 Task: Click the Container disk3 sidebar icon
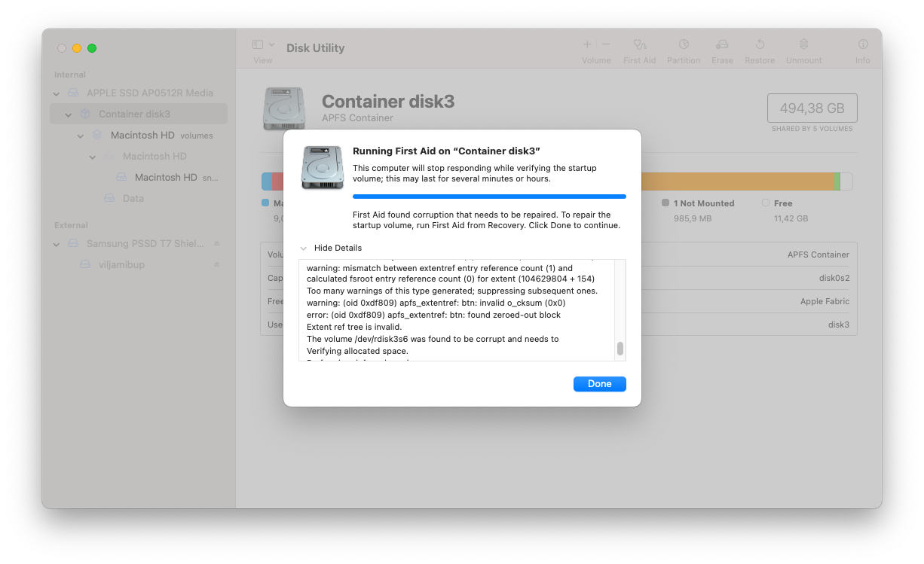tap(85, 114)
